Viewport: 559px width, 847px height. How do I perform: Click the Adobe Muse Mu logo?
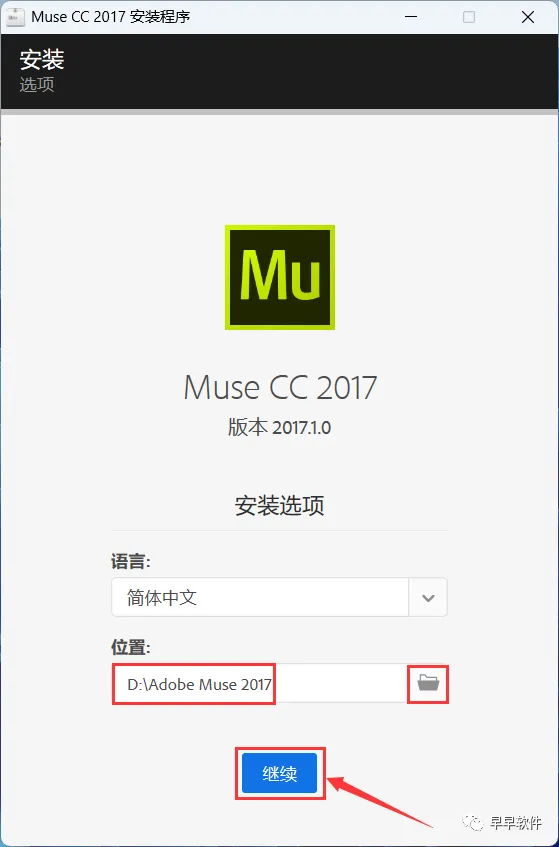(280, 277)
